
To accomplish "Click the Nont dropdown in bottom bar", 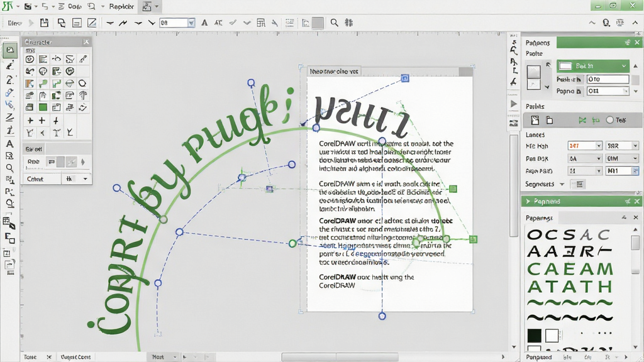I will click(165, 357).
